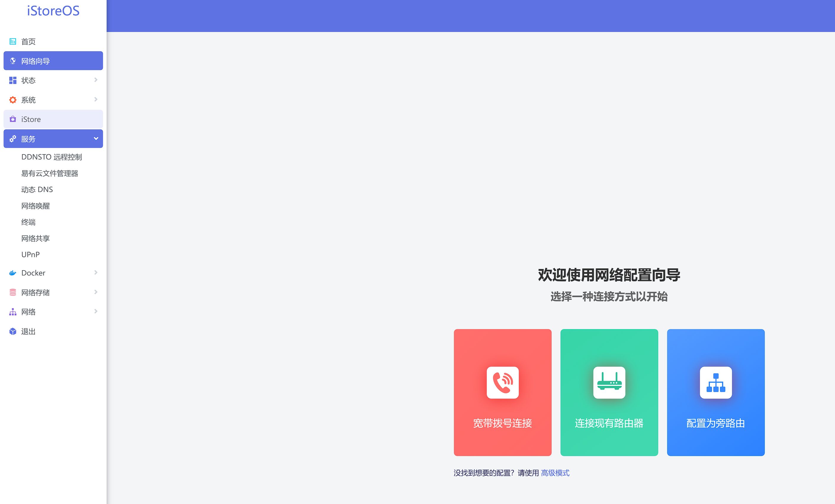Open the 网络 sidebar menu label

(28, 312)
